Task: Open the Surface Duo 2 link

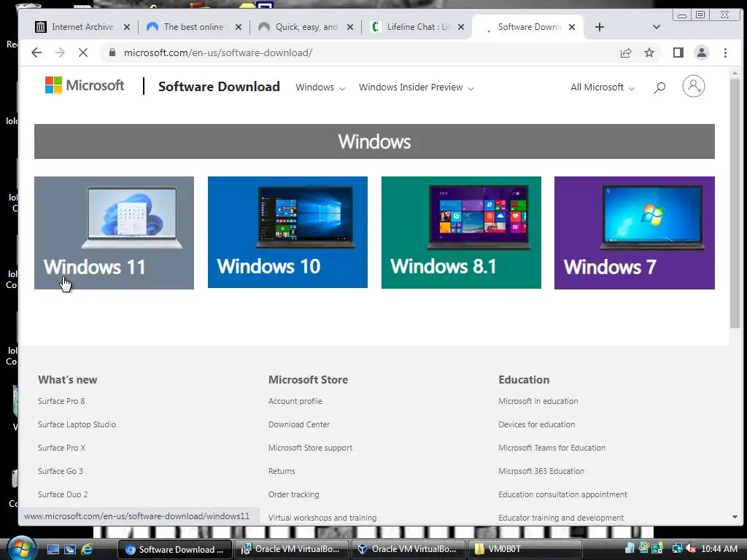Action: click(63, 495)
